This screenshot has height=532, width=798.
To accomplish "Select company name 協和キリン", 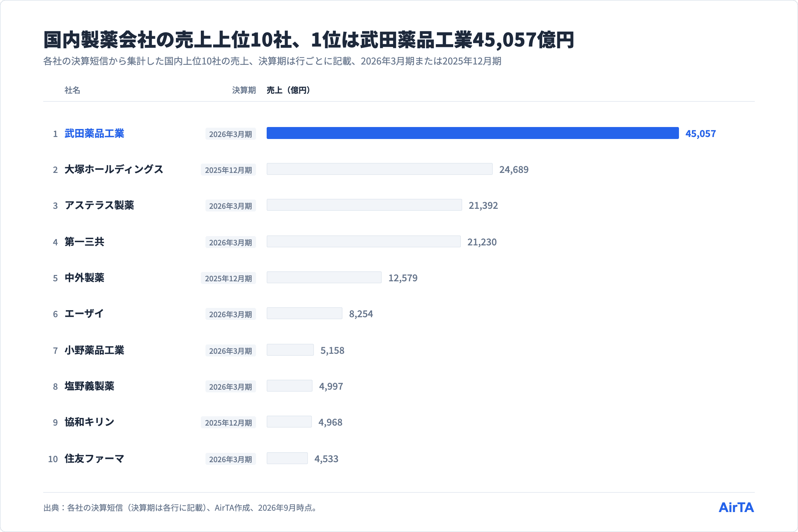I will pyautogui.click(x=89, y=422).
